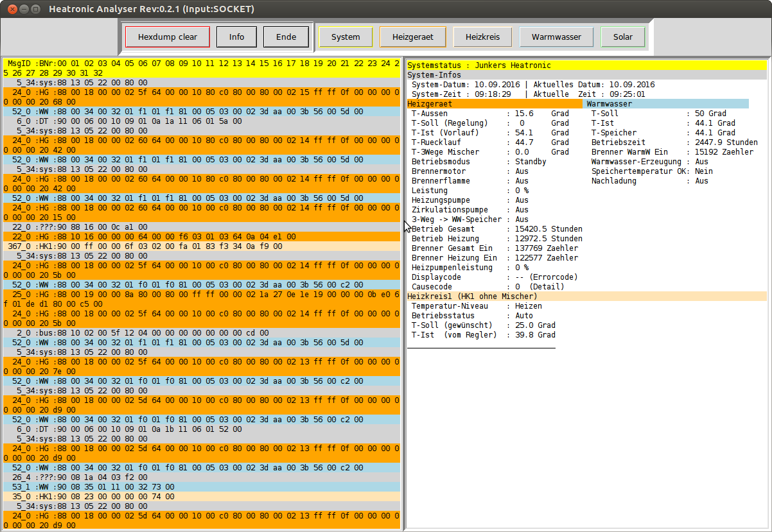Image resolution: width=772 pixels, height=532 pixels.
Task: Select the Betriebsstatus Auto row
Action: point(473,316)
